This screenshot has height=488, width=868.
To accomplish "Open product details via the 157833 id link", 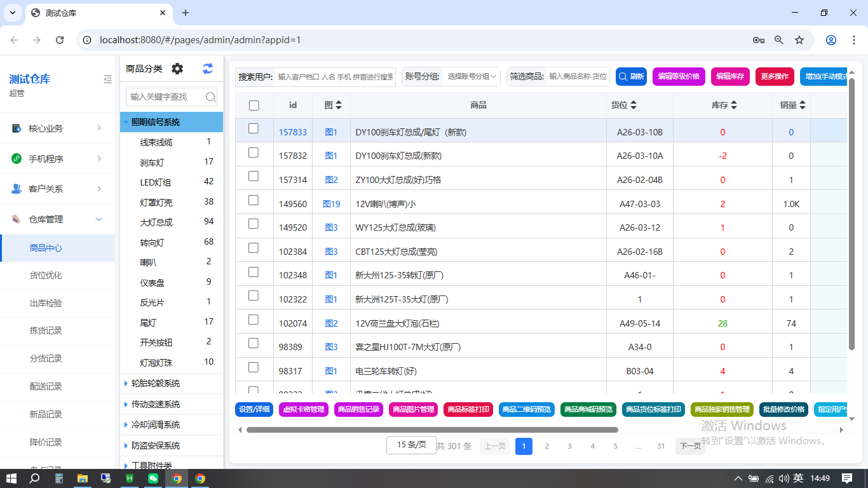I will pos(293,131).
